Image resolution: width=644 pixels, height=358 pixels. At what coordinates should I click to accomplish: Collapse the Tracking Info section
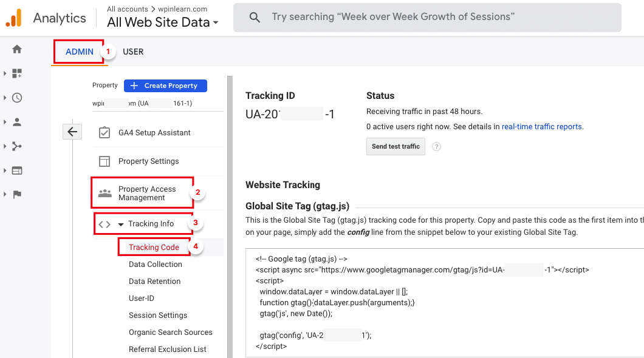121,224
